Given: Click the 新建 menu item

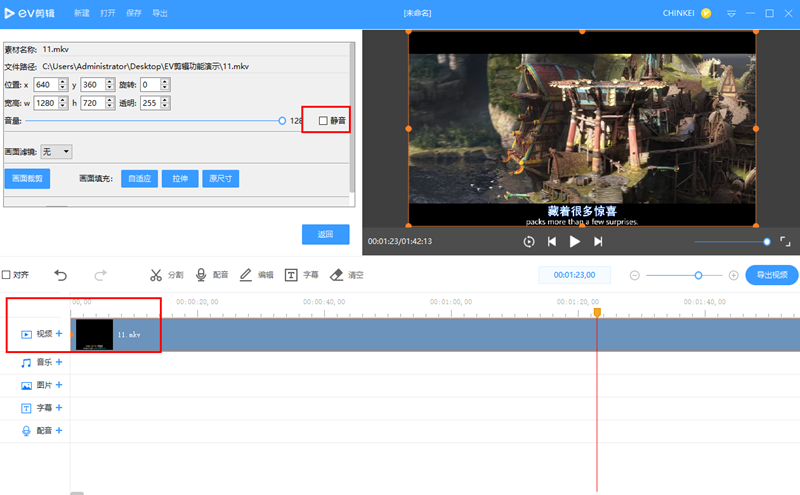Looking at the screenshot, I should 82,13.
